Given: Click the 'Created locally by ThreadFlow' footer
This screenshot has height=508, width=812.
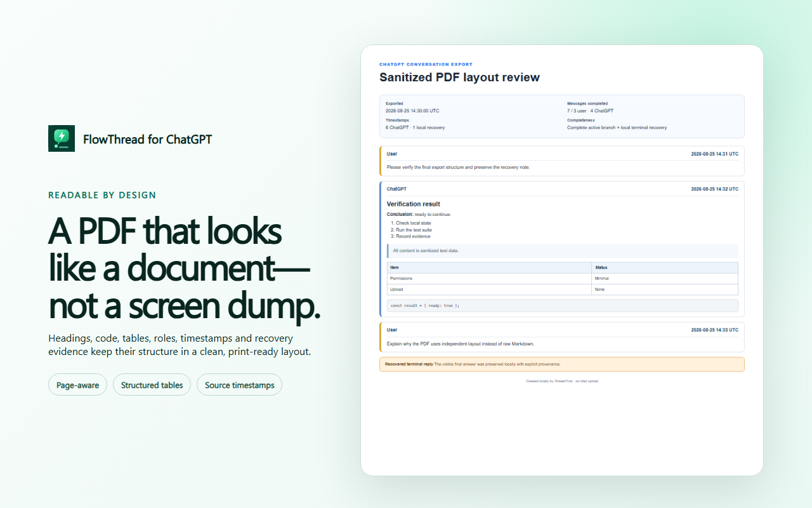Looking at the screenshot, I should coord(562,382).
